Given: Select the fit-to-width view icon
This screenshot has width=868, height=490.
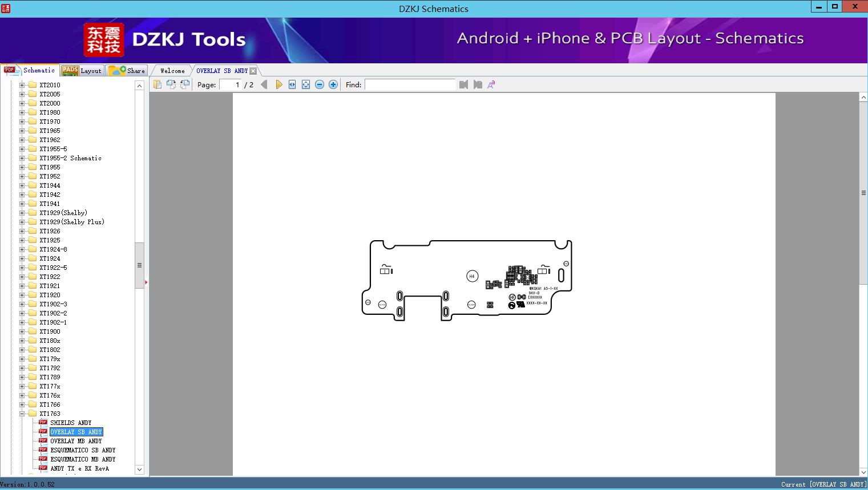Looking at the screenshot, I should 292,84.
